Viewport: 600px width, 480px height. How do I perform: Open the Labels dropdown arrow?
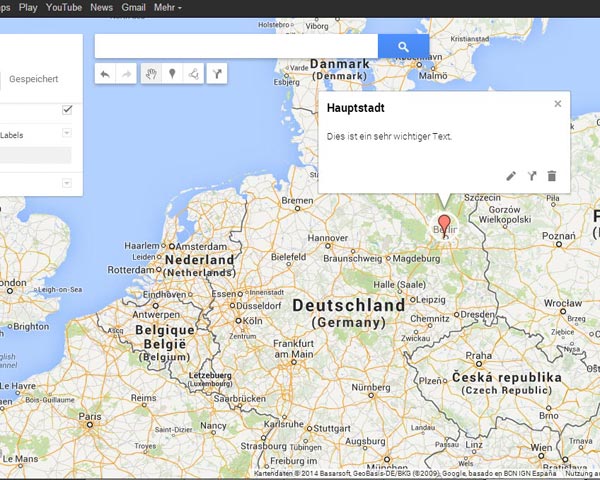coord(67,133)
